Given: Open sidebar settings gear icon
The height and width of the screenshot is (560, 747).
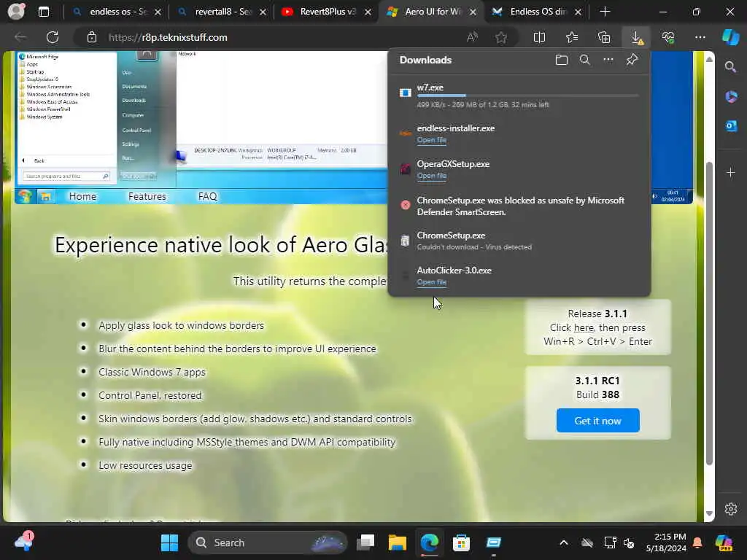Looking at the screenshot, I should click(731, 509).
